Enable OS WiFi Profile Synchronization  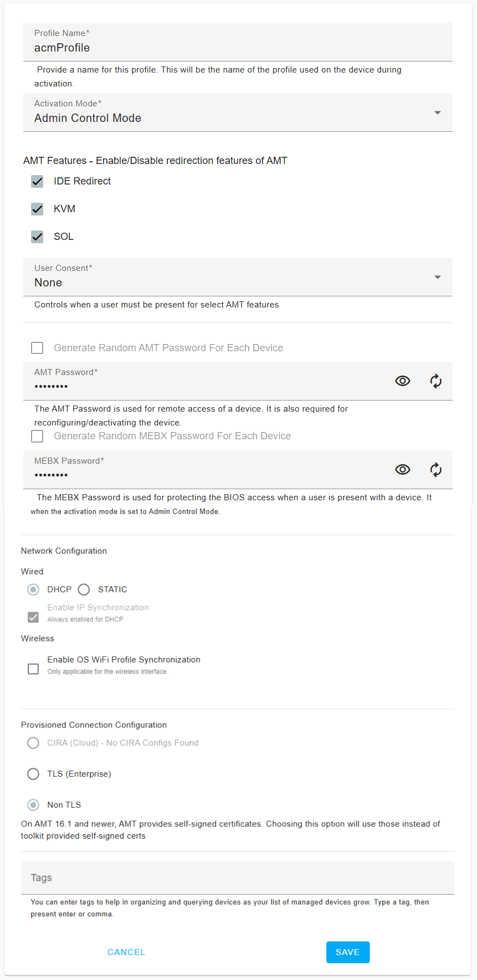click(33, 669)
